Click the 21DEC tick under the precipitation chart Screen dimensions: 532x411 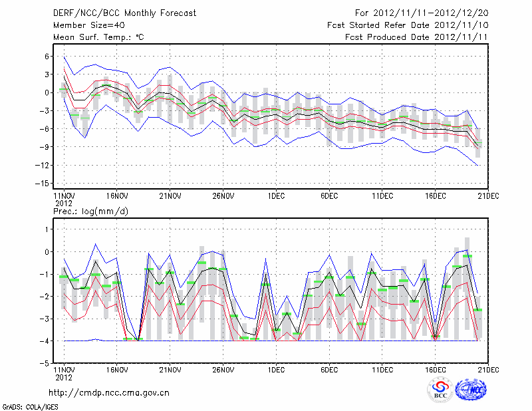(x=489, y=369)
